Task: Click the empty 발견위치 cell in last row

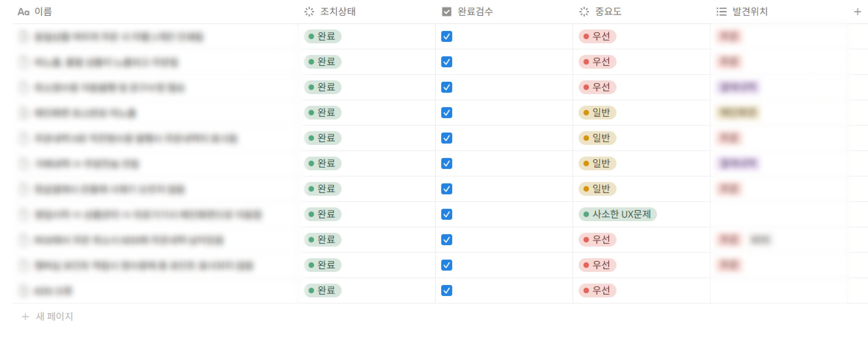Action: pos(779,291)
